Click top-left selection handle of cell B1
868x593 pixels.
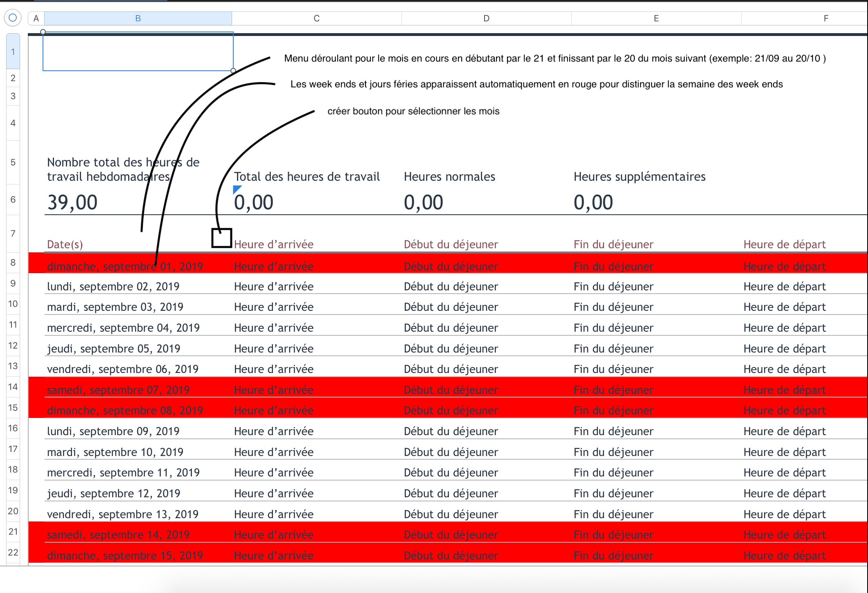[x=43, y=32]
